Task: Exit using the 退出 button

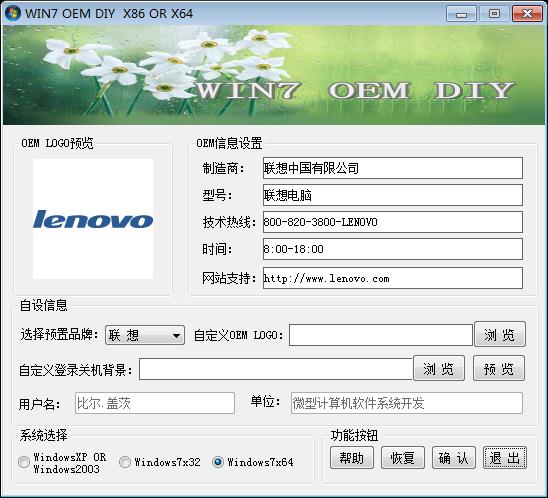Action: [505, 458]
